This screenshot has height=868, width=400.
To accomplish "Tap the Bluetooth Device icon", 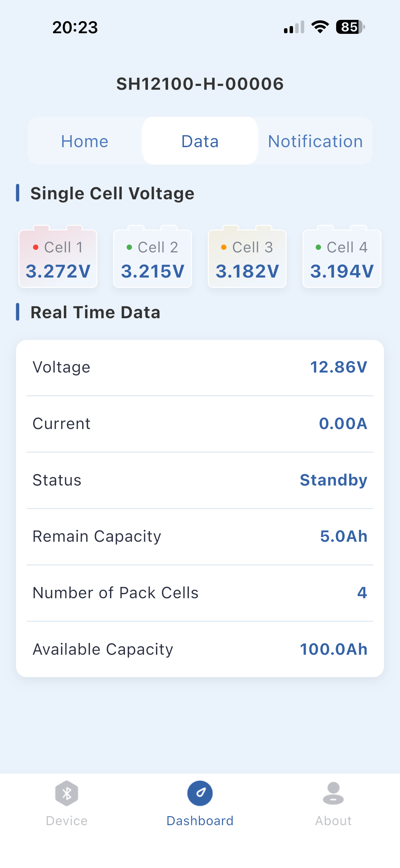I will pos(67,793).
